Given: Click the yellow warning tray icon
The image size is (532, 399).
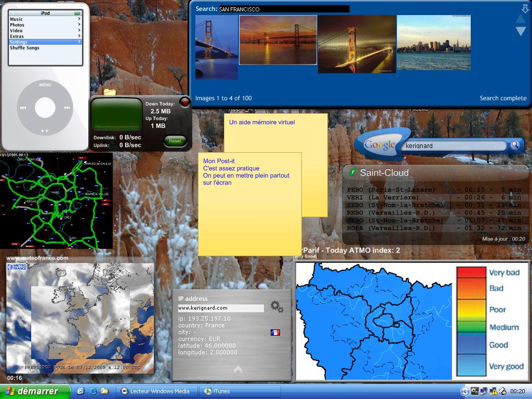Looking at the screenshot, I should (494, 392).
